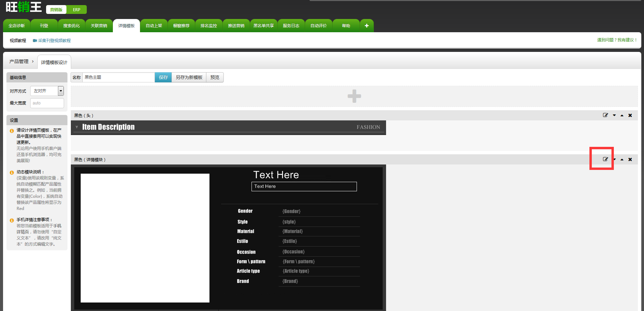Click the 视频教程 label

tap(18, 41)
